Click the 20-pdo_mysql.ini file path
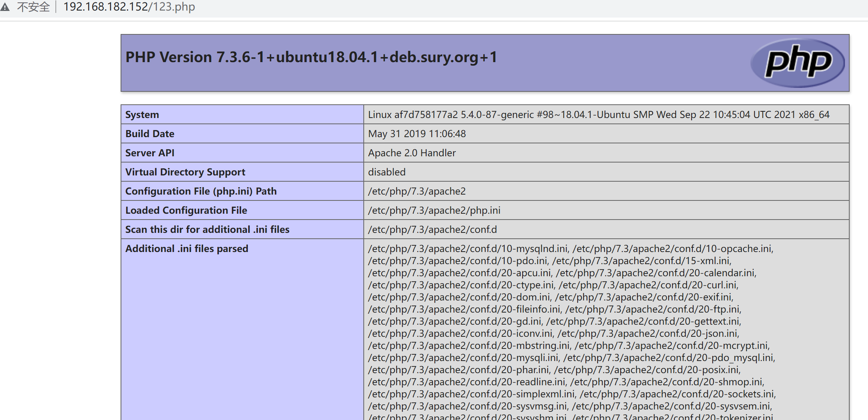The height and width of the screenshot is (420, 868). (x=669, y=357)
